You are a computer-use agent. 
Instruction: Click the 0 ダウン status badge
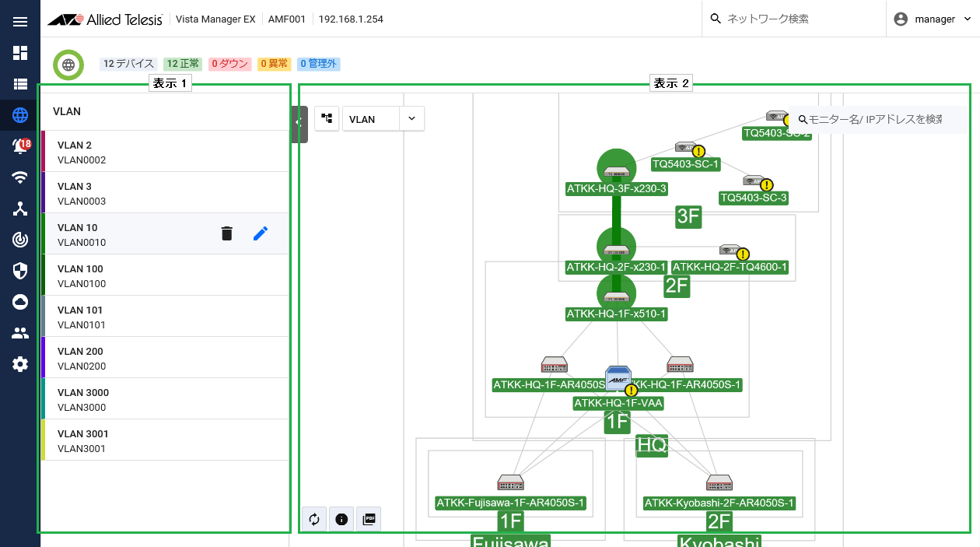click(x=230, y=64)
